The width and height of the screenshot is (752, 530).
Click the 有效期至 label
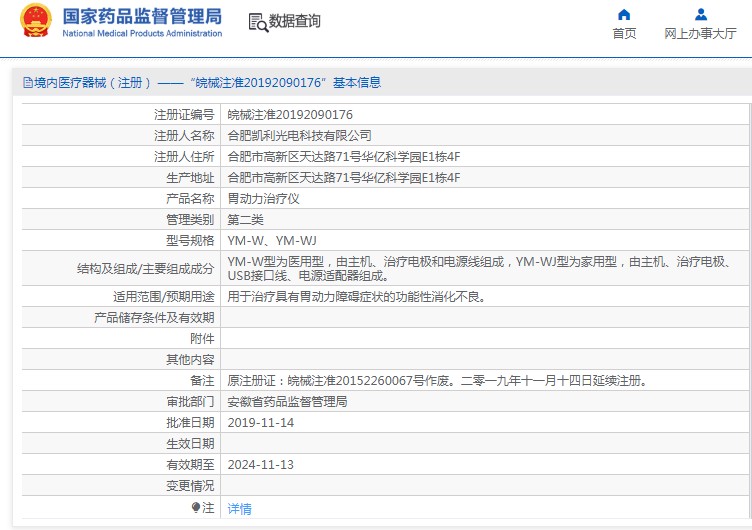tap(190, 465)
